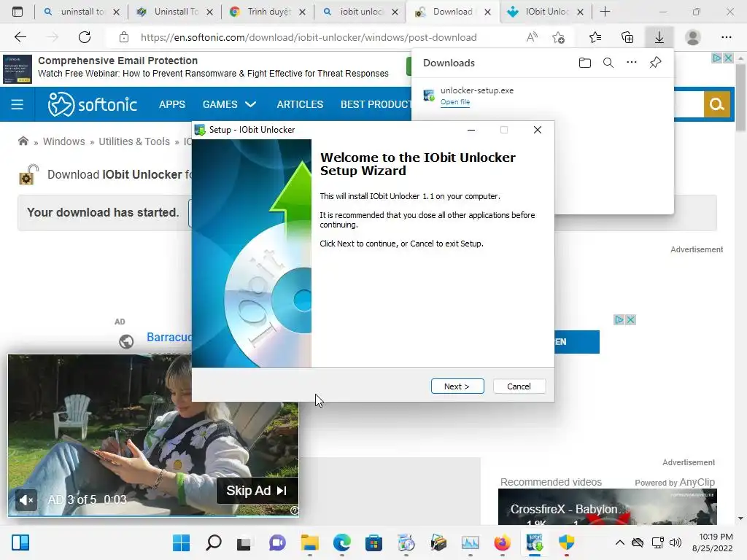Open Softonic hamburger menu
Viewport: 747px width, 560px height.
[18, 104]
